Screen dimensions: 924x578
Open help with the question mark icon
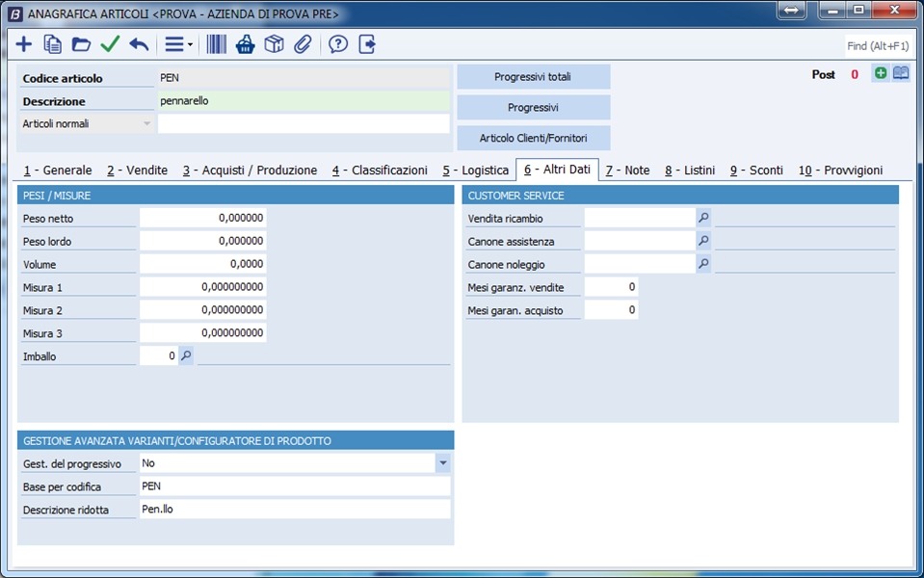coord(338,44)
